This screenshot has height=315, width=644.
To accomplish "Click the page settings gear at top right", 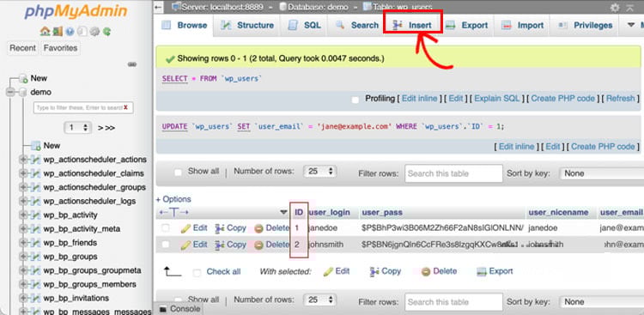I will (615, 8).
